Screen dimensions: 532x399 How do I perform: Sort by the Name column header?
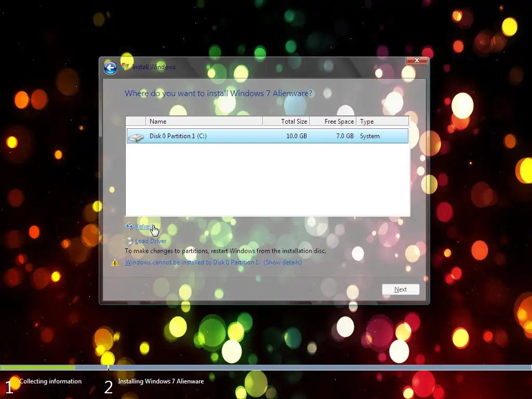pos(204,121)
